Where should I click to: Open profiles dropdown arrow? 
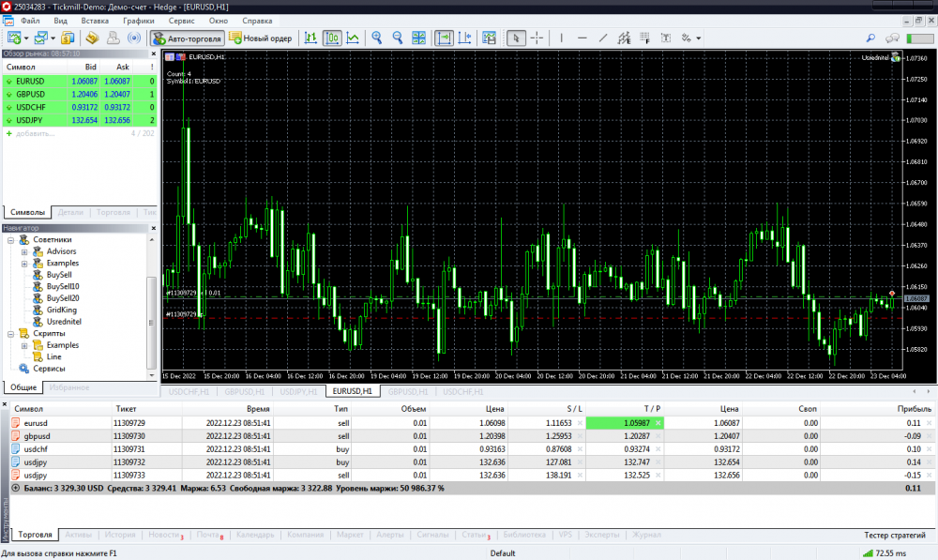(53, 38)
